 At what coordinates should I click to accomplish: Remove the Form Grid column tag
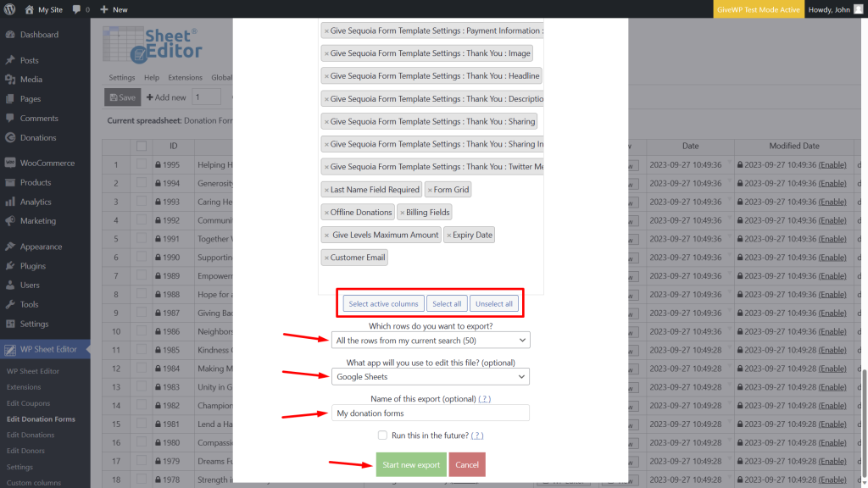(430, 189)
